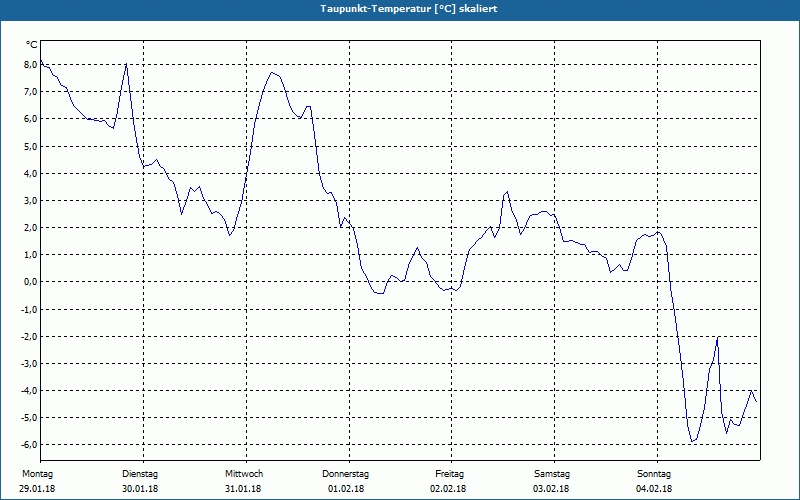Click the '29.01.18' date label

pyautogui.click(x=37, y=489)
